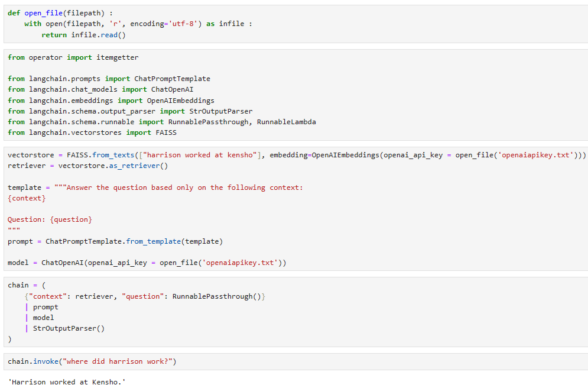Click the prompt = ChatPromptTemplate.from_template line

point(115,241)
